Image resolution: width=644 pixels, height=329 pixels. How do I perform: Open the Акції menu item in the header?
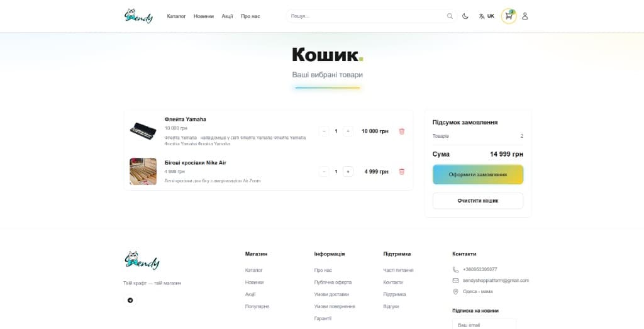[227, 16]
